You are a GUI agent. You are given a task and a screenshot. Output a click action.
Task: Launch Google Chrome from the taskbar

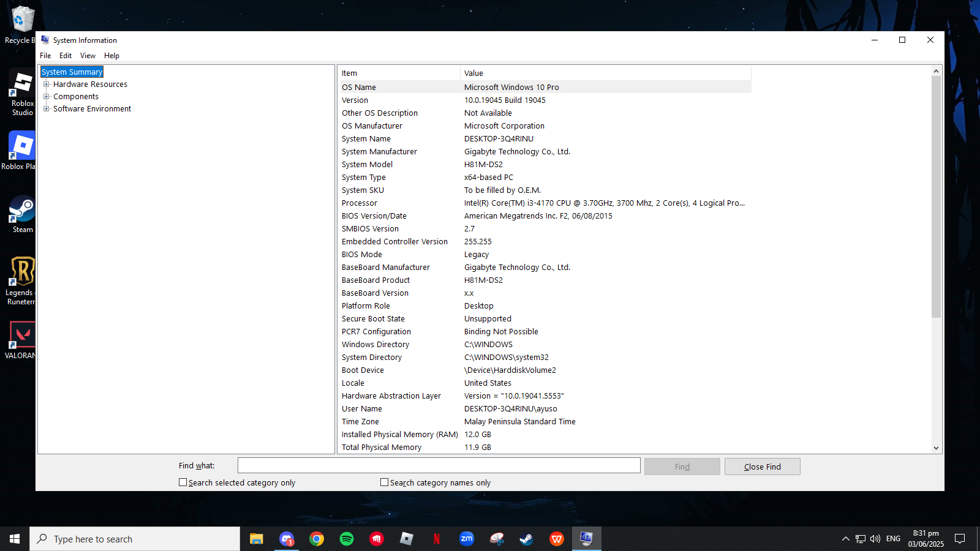[x=317, y=539]
